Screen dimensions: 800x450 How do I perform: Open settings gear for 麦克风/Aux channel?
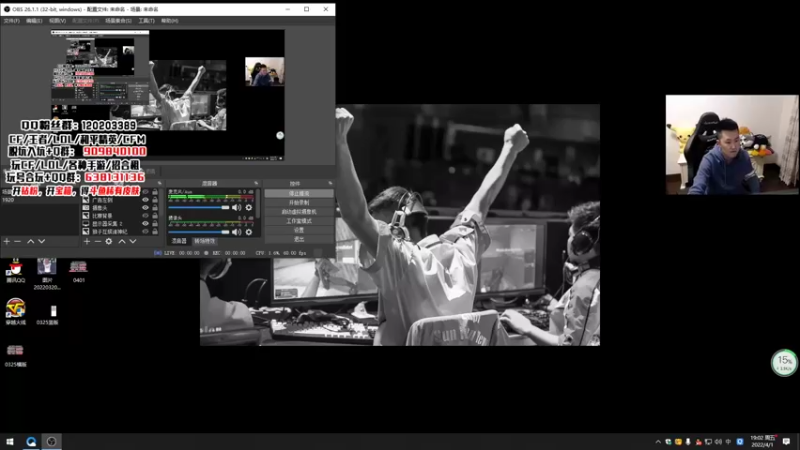coord(249,208)
